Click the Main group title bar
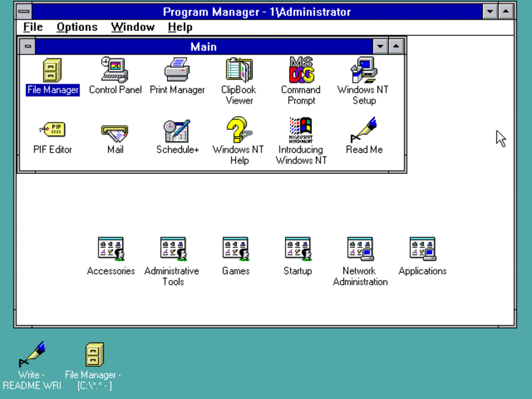The height and width of the screenshot is (399, 532). (204, 47)
